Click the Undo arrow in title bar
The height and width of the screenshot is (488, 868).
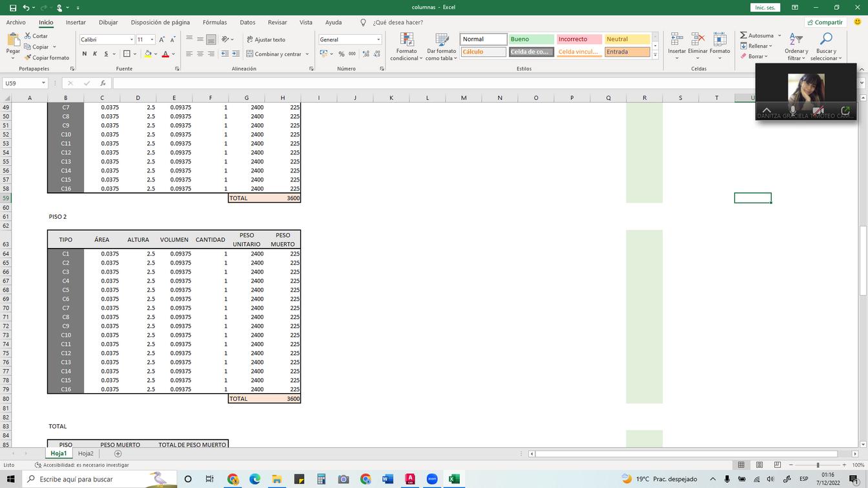click(x=26, y=7)
